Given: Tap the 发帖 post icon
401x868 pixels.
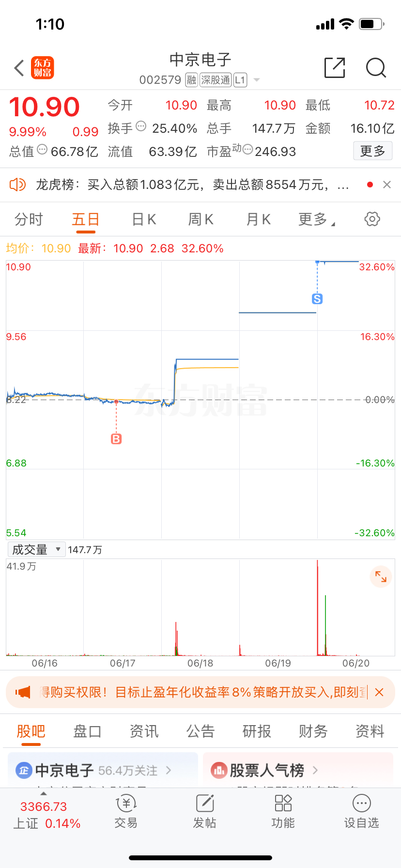Looking at the screenshot, I should [204, 811].
